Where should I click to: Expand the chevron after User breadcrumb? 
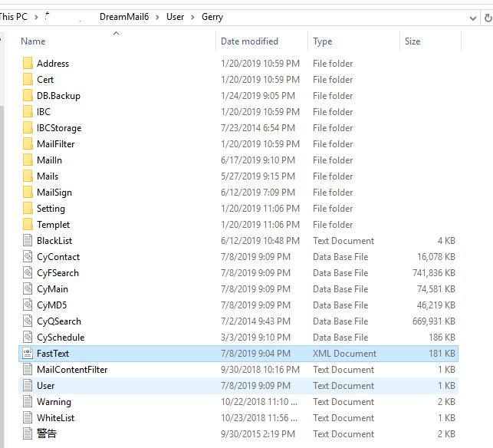[x=192, y=17]
